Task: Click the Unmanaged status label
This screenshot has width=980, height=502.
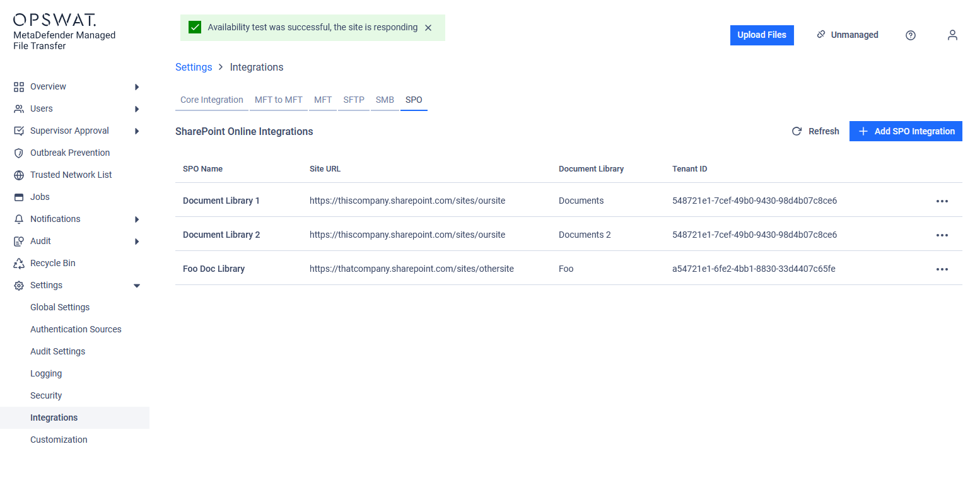Action: (855, 35)
